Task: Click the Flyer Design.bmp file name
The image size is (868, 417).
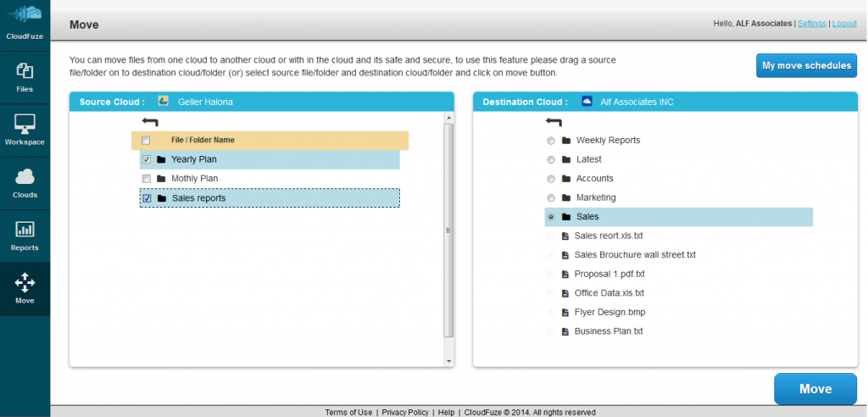Action: [x=610, y=313]
